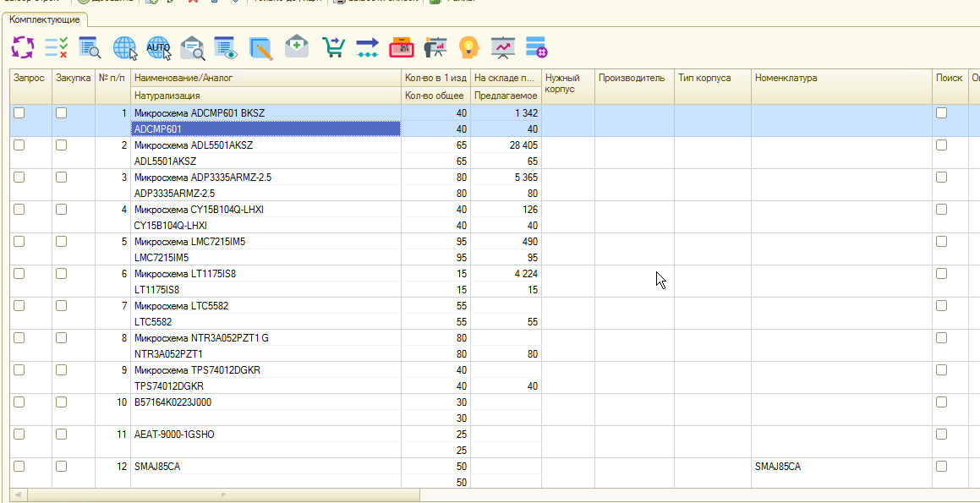Switch to the Комплектующие tab
Viewport: 980px width, 503px height.
pyautogui.click(x=45, y=19)
